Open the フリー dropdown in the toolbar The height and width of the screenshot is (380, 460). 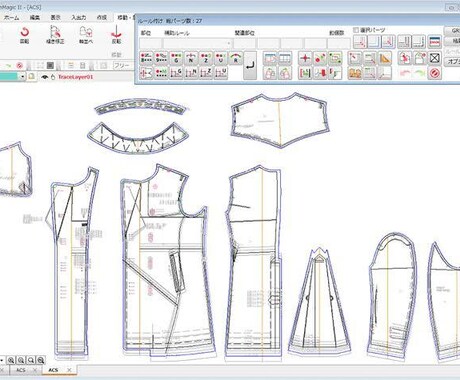pos(123,65)
